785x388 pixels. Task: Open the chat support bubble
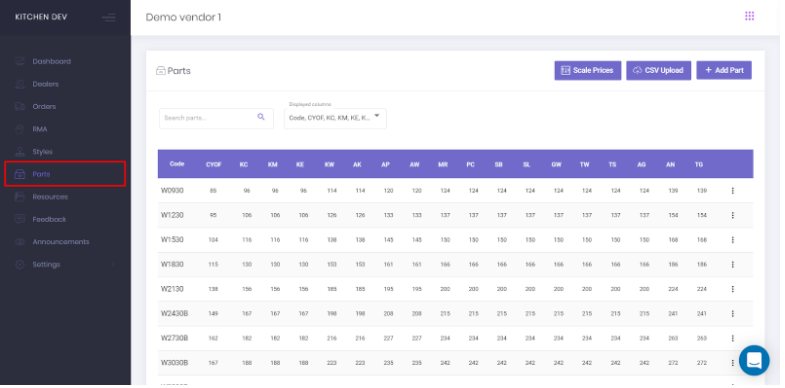(x=753, y=360)
